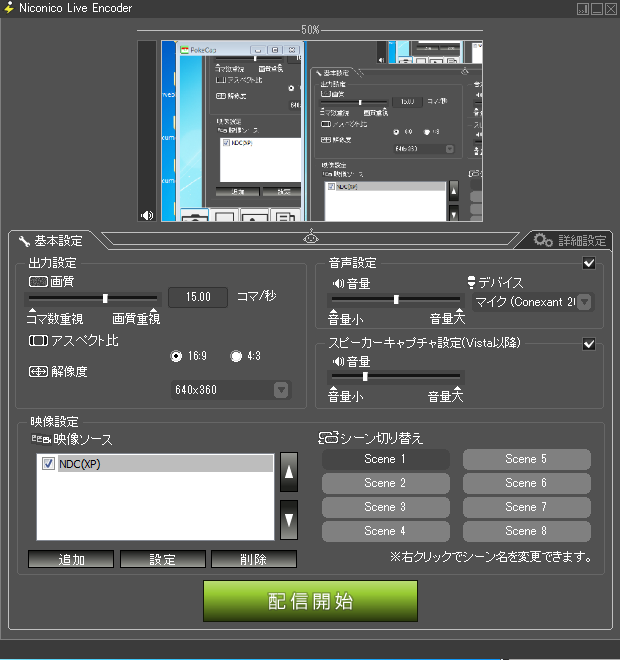This screenshot has width=620, height=660.
Task: Click the 映像ソース camera icon
Action: point(41,439)
